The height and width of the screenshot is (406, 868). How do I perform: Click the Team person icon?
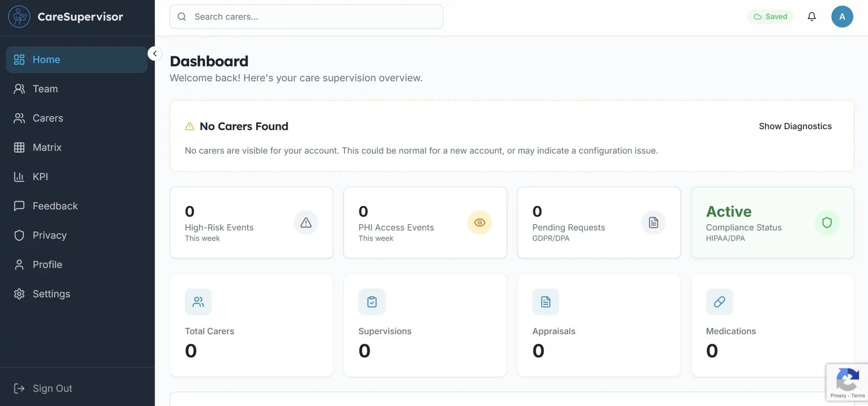pyautogui.click(x=19, y=89)
